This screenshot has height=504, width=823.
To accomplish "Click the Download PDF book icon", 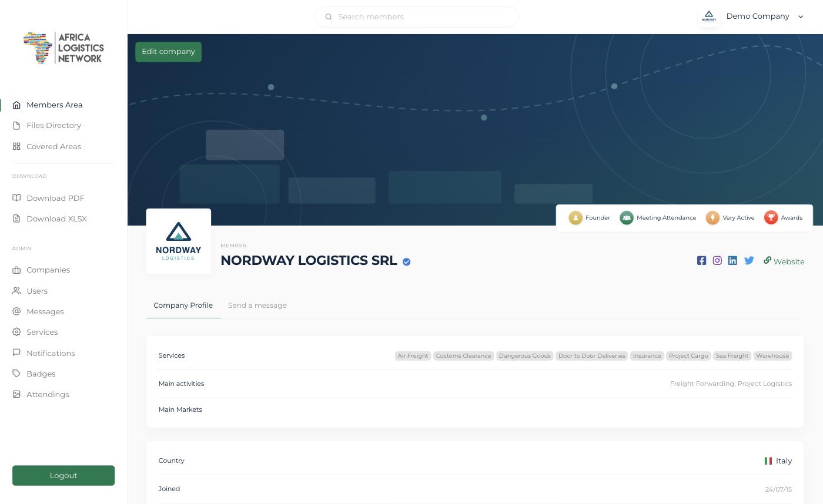I will [x=16, y=198].
